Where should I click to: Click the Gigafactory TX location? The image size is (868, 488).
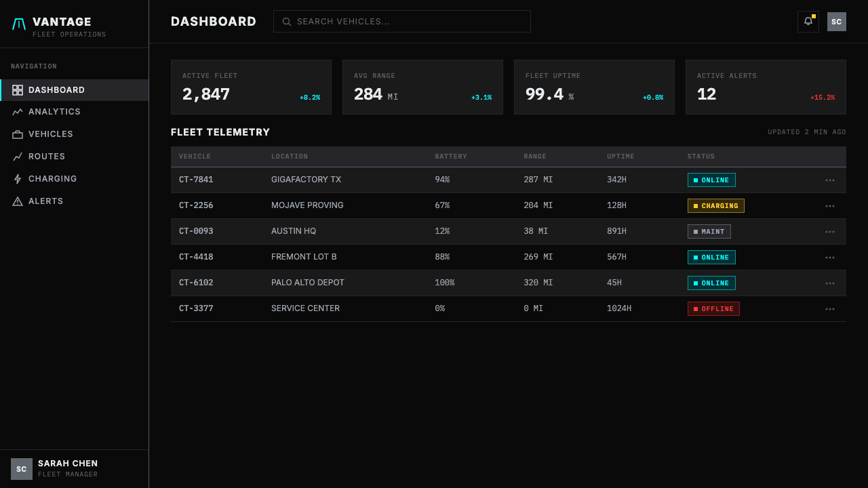point(307,180)
